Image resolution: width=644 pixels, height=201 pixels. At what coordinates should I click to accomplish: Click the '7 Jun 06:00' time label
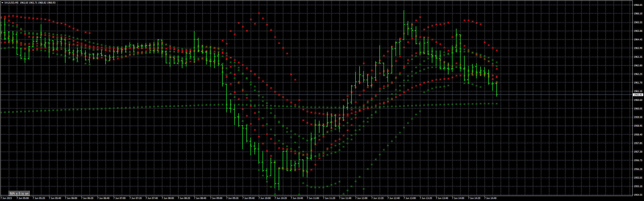pos(71,198)
